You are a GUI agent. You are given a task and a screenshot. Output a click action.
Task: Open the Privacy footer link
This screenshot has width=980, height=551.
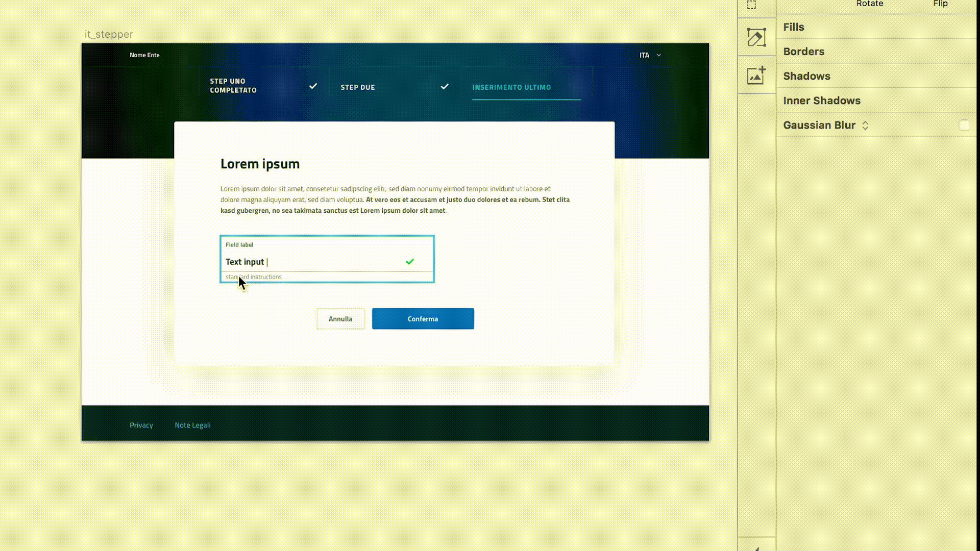click(141, 425)
